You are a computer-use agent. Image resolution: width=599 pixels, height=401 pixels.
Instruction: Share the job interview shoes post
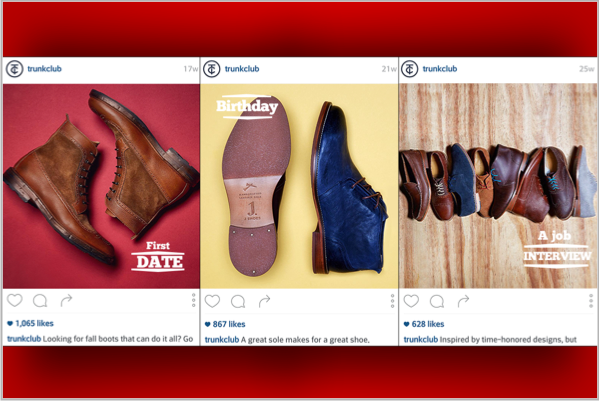tap(463, 301)
